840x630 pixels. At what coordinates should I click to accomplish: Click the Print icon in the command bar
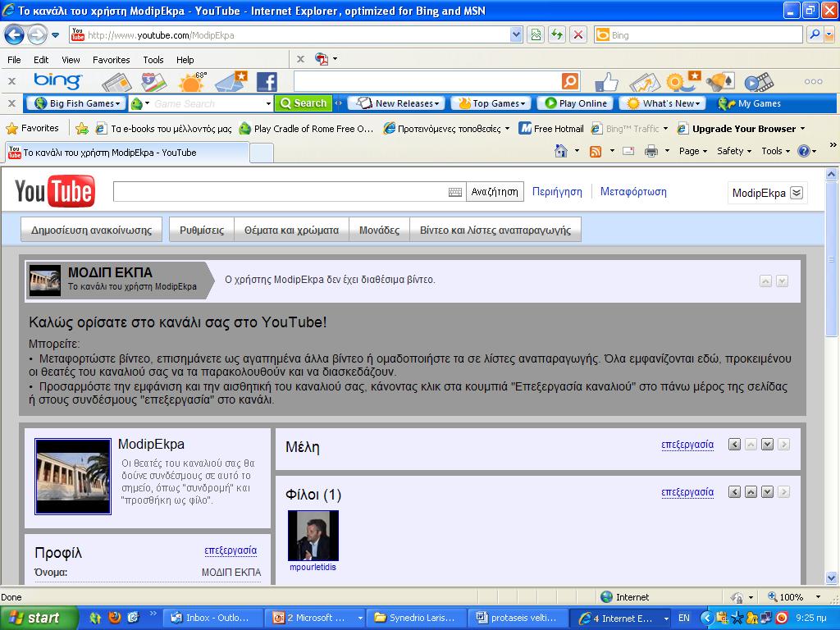651,152
